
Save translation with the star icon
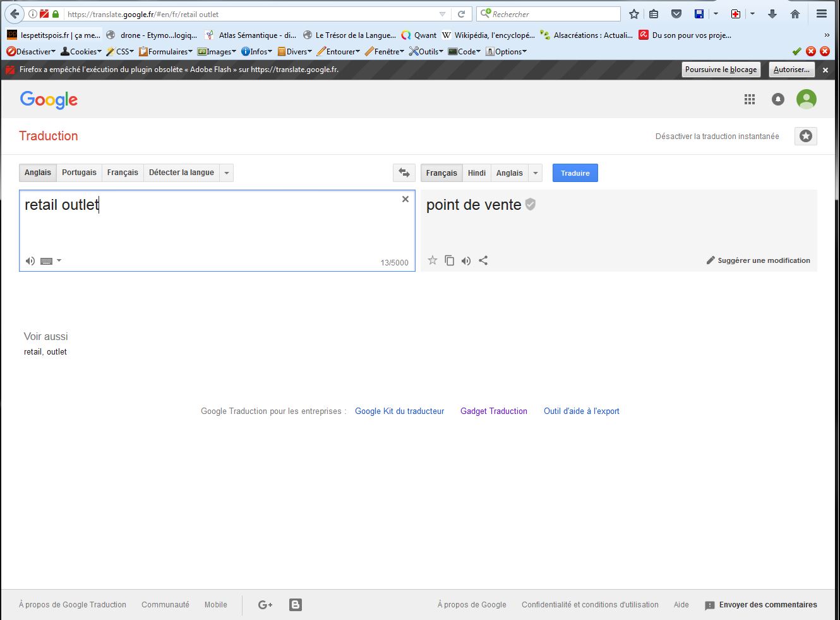pyautogui.click(x=433, y=260)
